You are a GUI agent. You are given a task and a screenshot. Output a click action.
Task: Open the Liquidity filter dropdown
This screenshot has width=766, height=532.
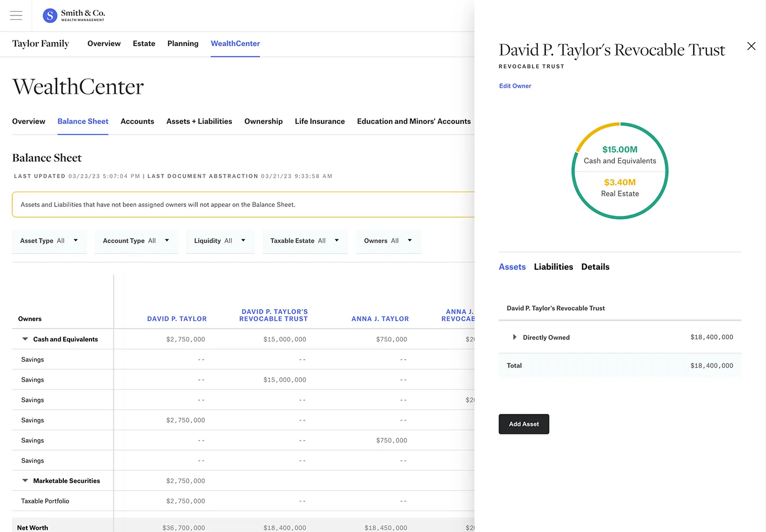[x=220, y=241]
